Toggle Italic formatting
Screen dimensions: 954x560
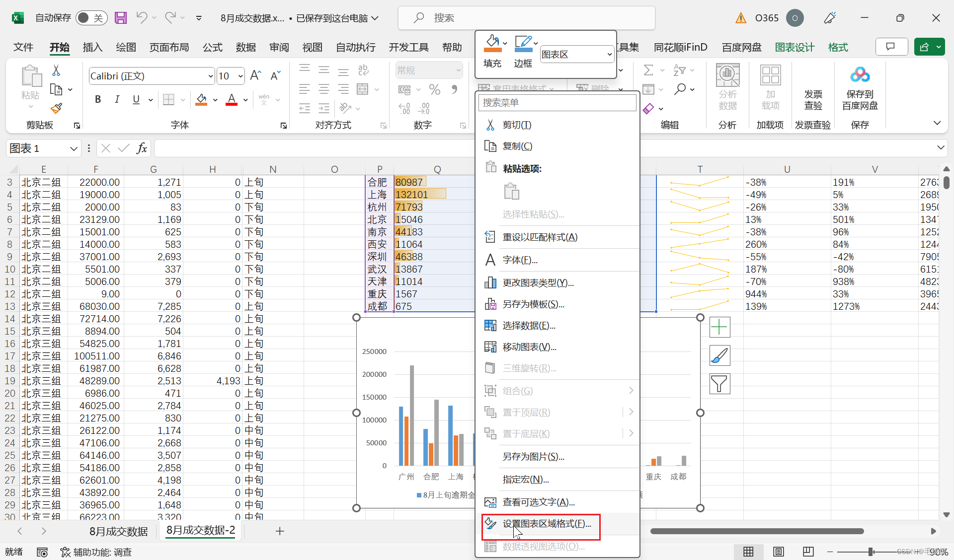[x=117, y=99]
